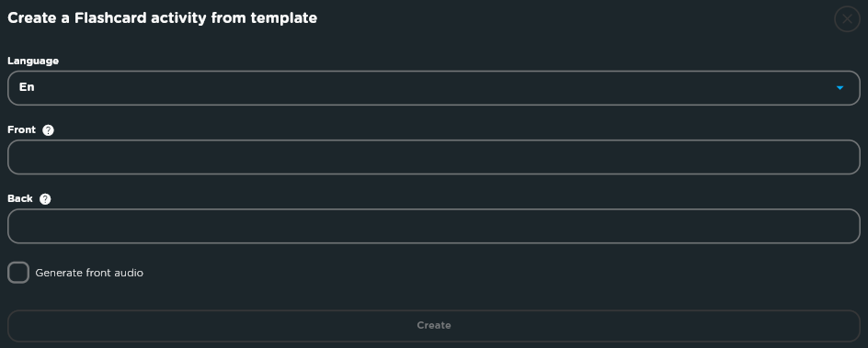Enable the Generate front audio checkbox
The height and width of the screenshot is (348, 868).
pyautogui.click(x=18, y=273)
